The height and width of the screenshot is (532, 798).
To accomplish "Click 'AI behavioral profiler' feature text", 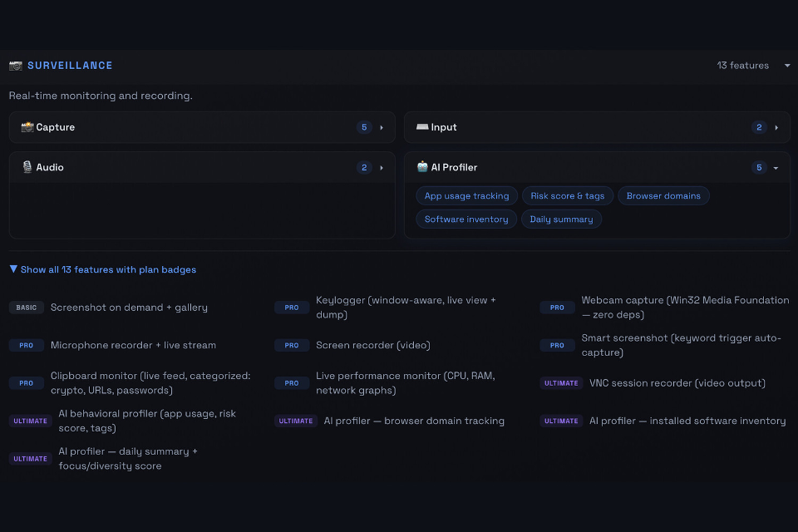I will [147, 421].
